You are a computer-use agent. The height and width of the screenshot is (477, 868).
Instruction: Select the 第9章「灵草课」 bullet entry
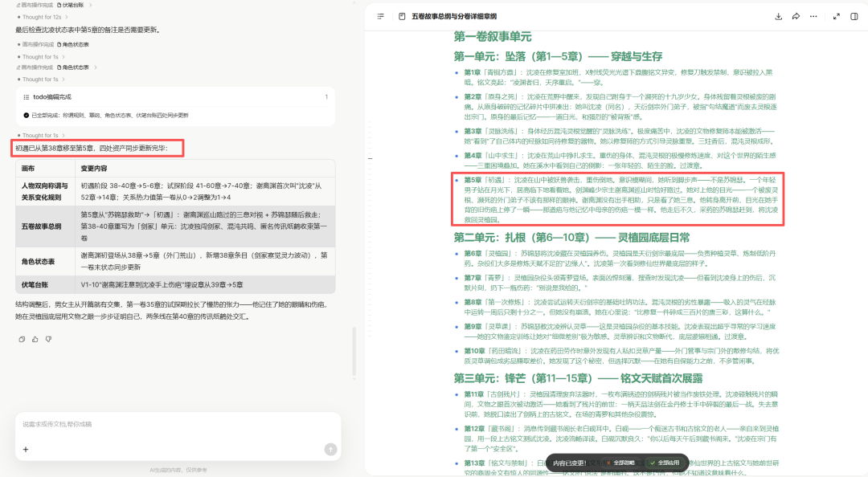pyautogui.click(x=617, y=332)
